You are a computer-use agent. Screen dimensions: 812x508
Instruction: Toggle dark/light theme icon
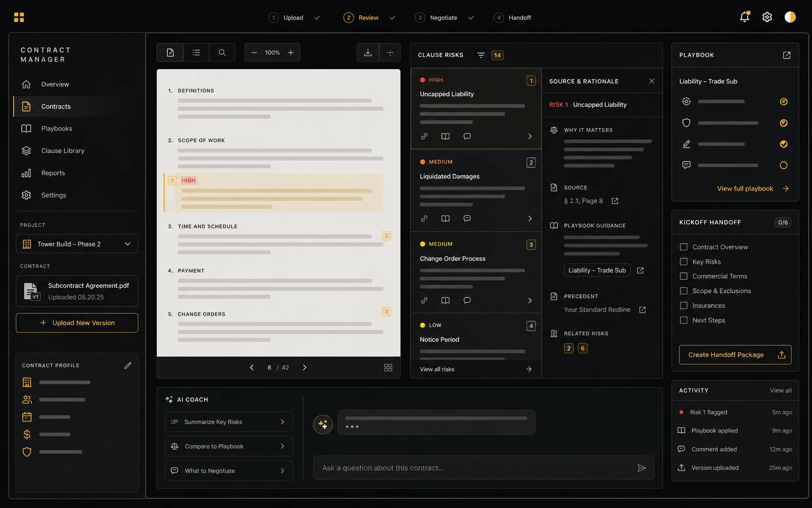790,17
